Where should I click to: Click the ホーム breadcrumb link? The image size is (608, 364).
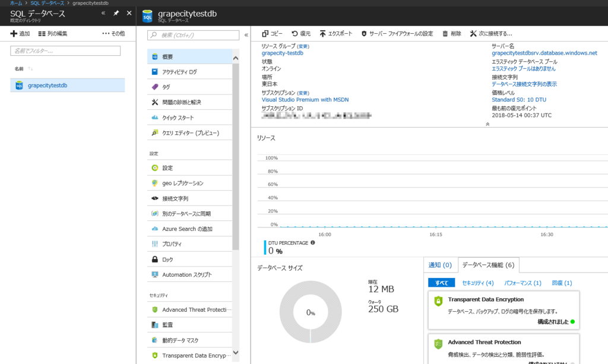16,3
